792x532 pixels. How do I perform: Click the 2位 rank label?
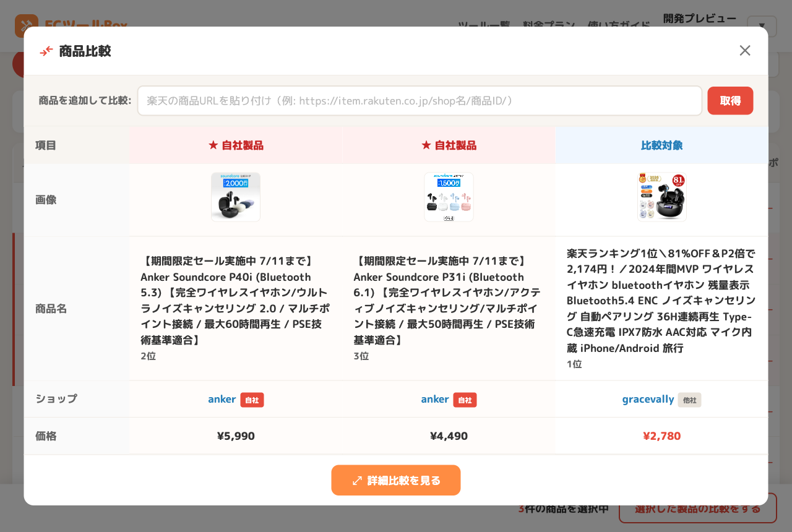[x=148, y=356]
